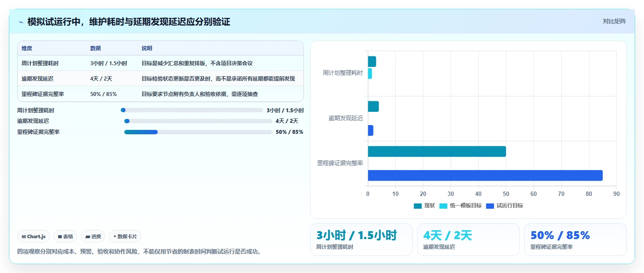
Task: Click table cell 里程碑证据完整率
Action: [x=43, y=94]
